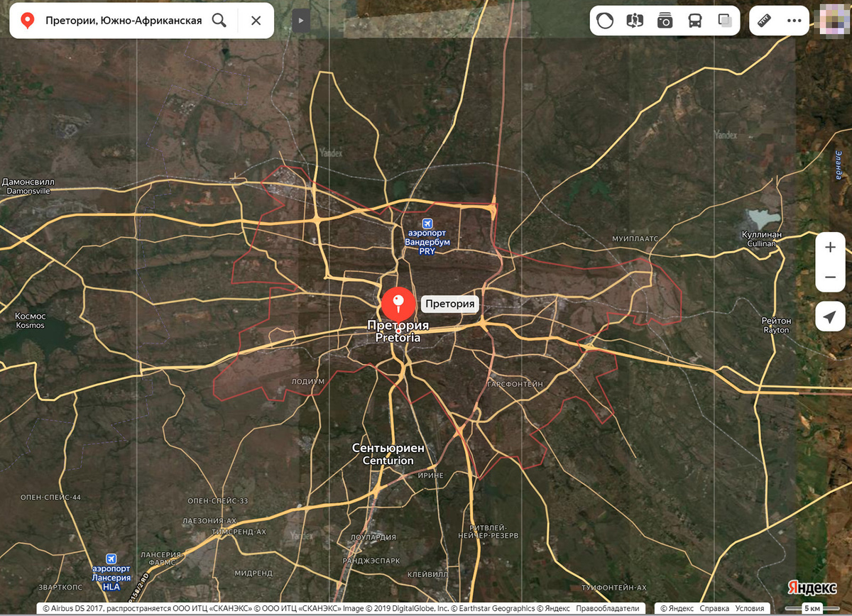Click the Мидренд label
This screenshot has width=852, height=616.
(253, 573)
